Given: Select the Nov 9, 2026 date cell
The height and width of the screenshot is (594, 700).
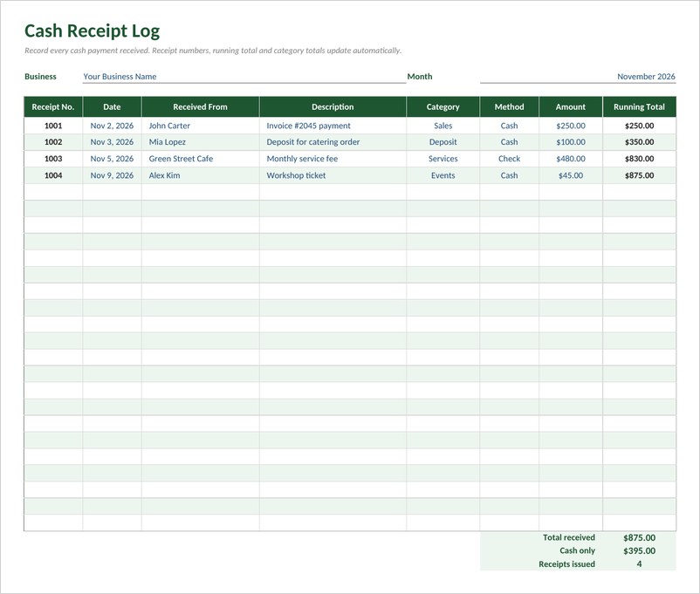Looking at the screenshot, I should pyautogui.click(x=112, y=175).
